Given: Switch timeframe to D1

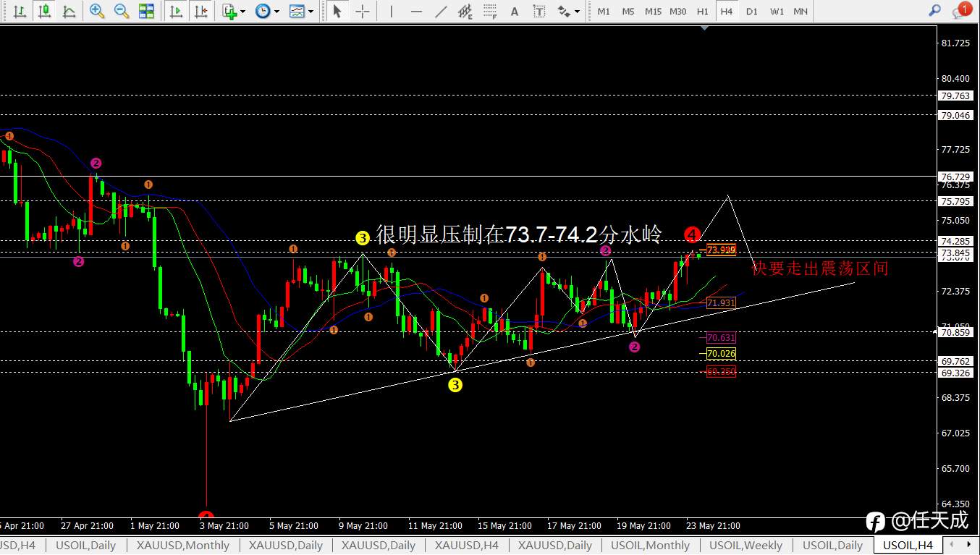Looking at the screenshot, I should coord(752,12).
